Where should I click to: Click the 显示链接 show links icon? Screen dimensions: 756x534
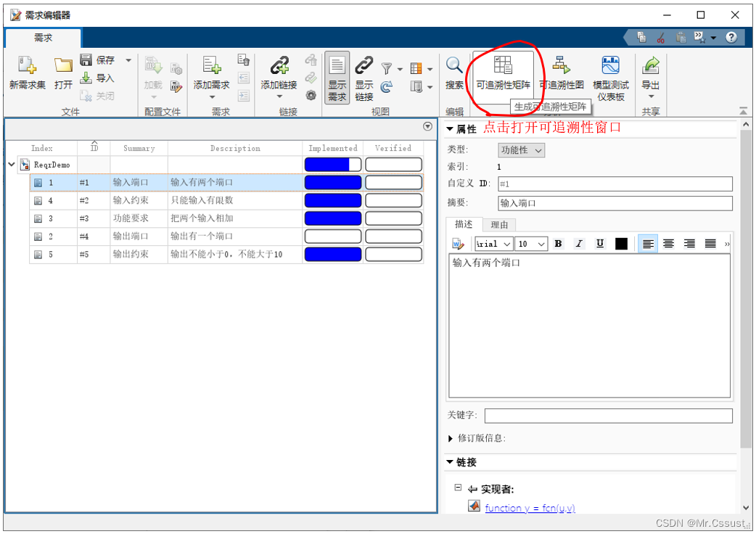tap(364, 66)
